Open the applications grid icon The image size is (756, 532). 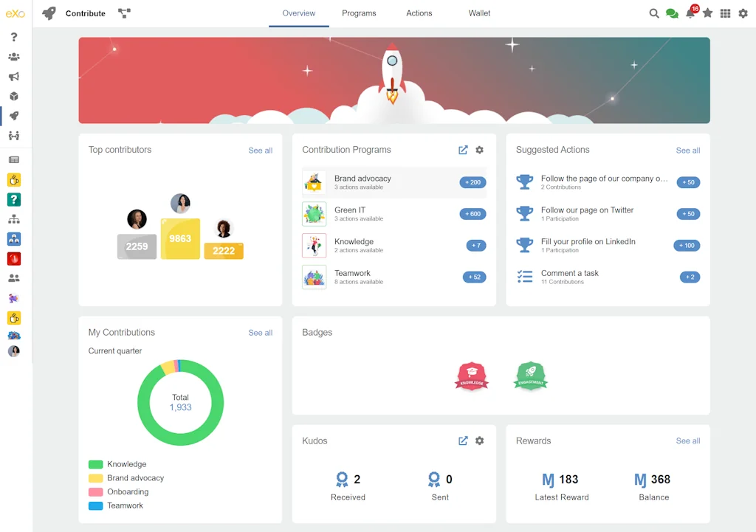click(725, 13)
